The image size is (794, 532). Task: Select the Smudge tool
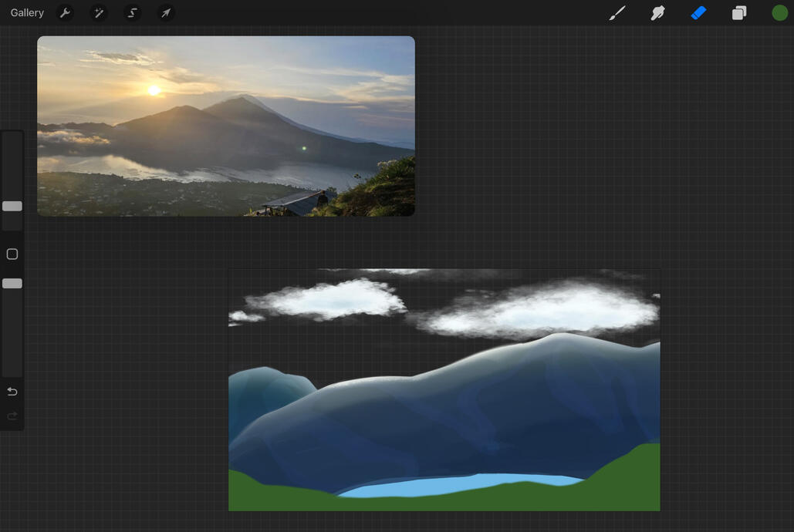pos(658,13)
